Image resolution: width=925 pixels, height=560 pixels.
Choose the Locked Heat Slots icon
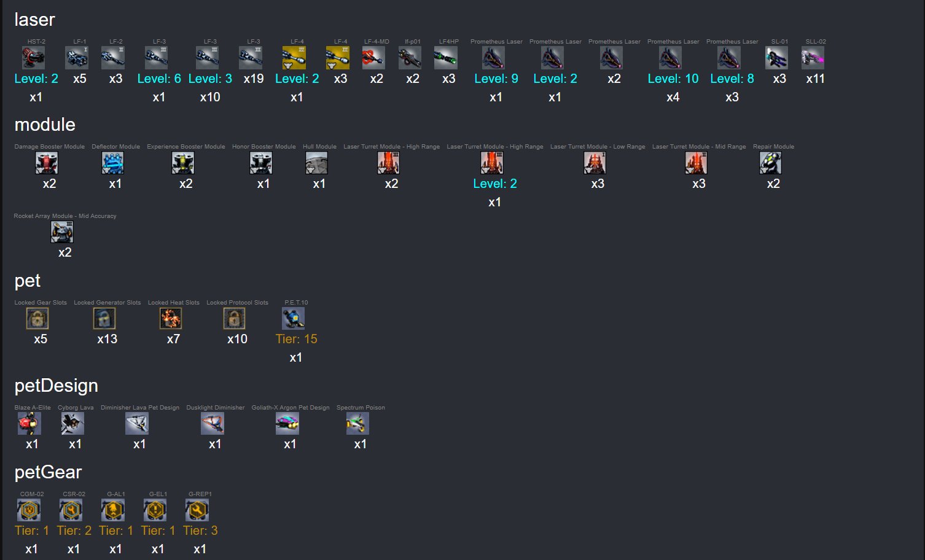point(171,319)
